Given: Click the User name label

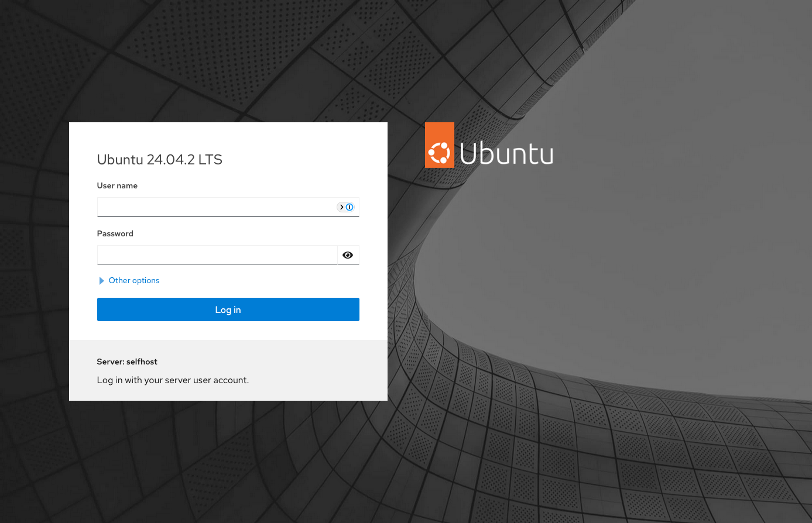Looking at the screenshot, I should coord(117,185).
